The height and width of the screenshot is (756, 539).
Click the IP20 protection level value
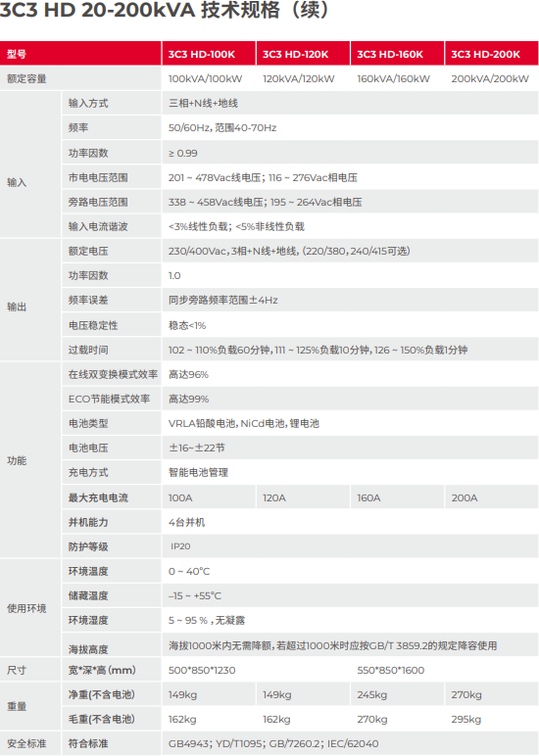[180, 546]
